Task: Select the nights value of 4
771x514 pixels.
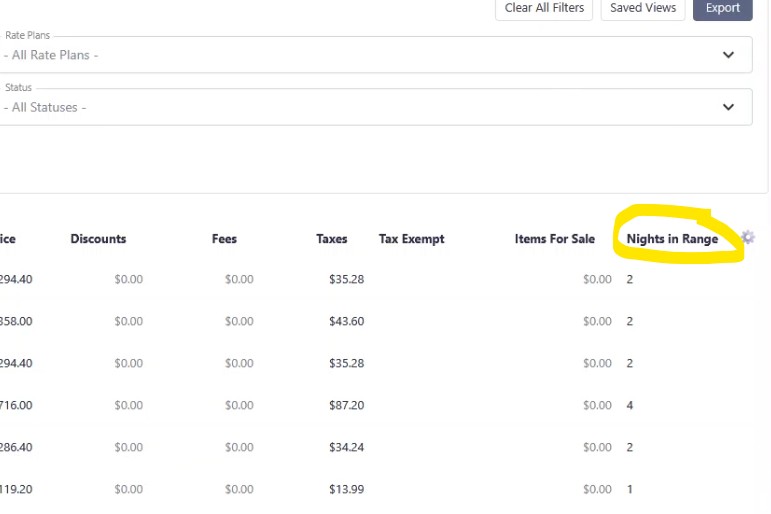Action: click(630, 405)
